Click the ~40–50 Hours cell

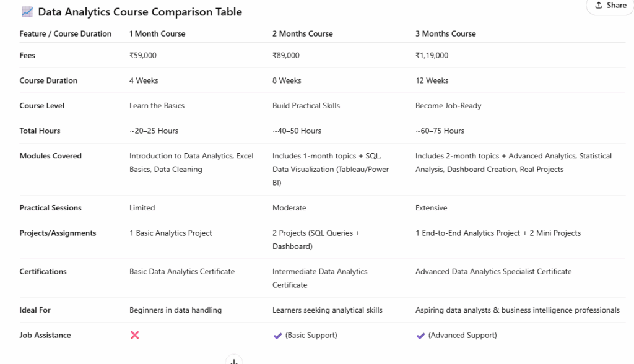297,131
